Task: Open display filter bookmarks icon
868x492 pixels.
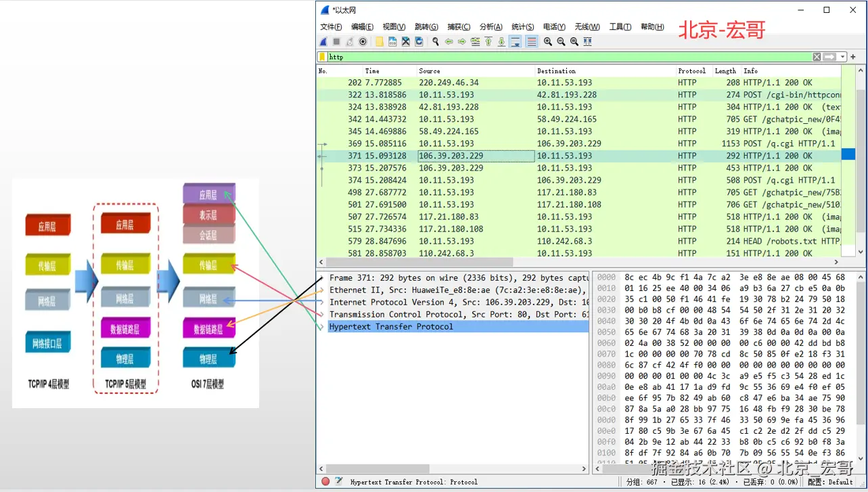Action: 322,57
